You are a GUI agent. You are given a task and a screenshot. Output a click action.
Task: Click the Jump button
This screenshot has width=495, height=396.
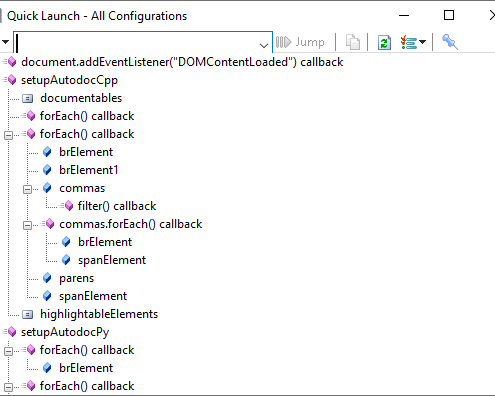(300, 42)
